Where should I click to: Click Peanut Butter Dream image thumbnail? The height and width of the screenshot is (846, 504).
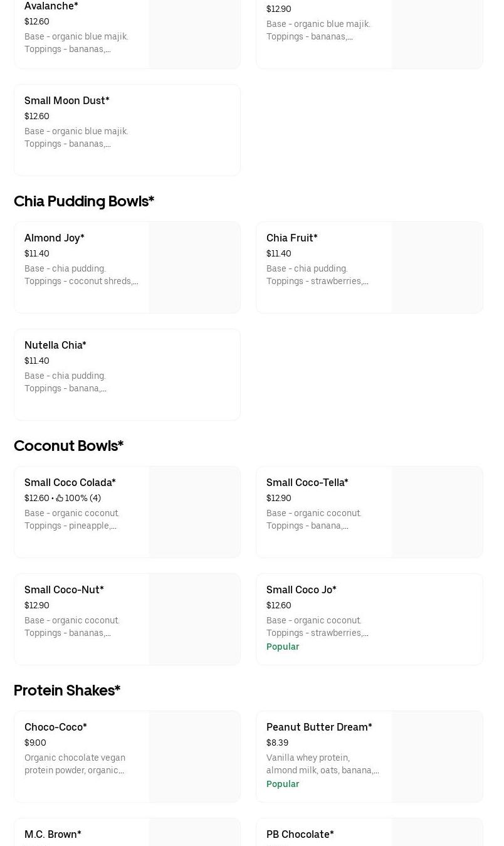point(437,756)
